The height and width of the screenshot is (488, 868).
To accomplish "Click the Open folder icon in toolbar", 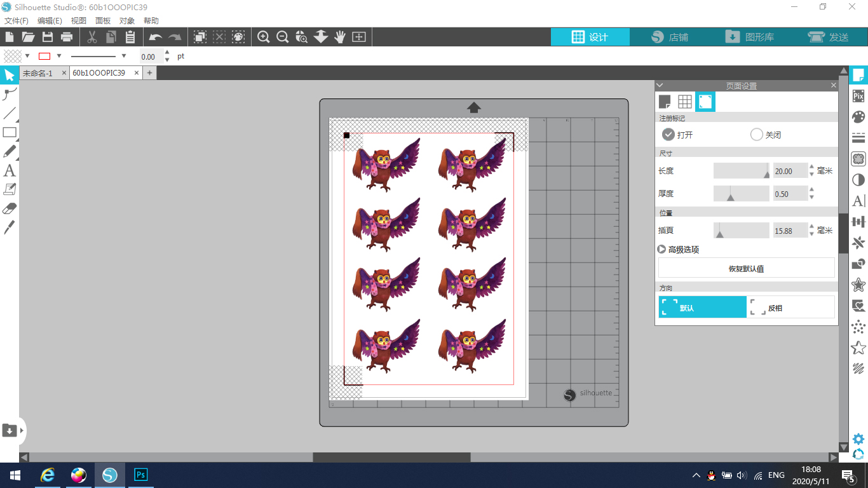I will (28, 37).
